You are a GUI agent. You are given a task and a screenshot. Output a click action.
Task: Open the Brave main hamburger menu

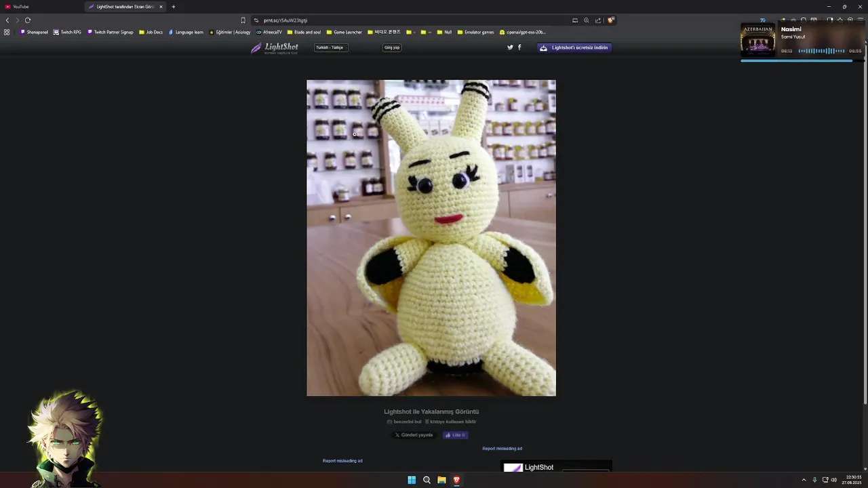pyautogui.click(x=861, y=20)
